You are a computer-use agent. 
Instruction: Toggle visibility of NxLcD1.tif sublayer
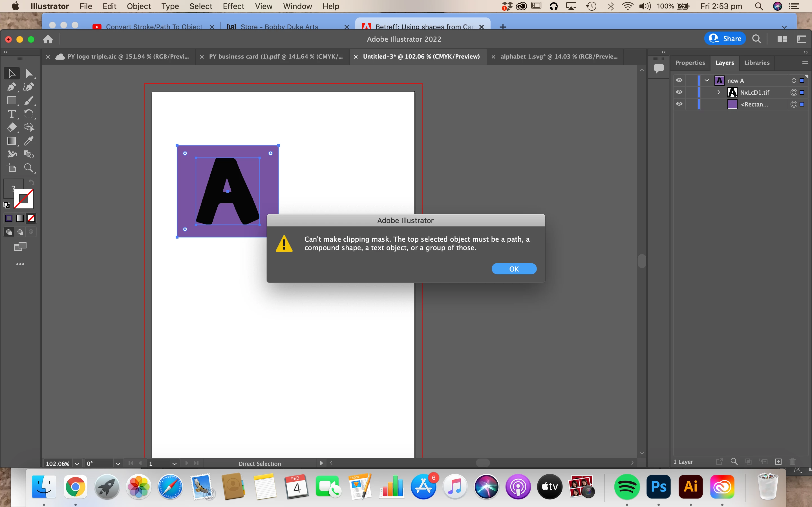[679, 92]
